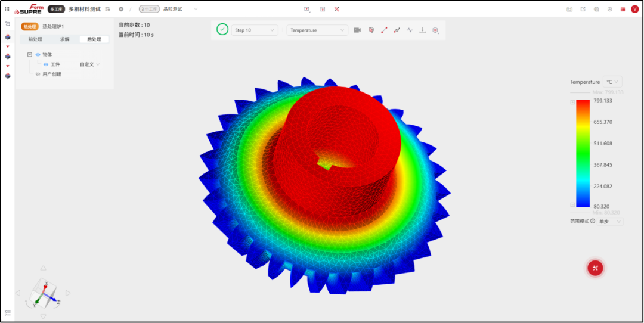
Task: Select the second furnace process icon in sidebar
Action: pos(7,56)
